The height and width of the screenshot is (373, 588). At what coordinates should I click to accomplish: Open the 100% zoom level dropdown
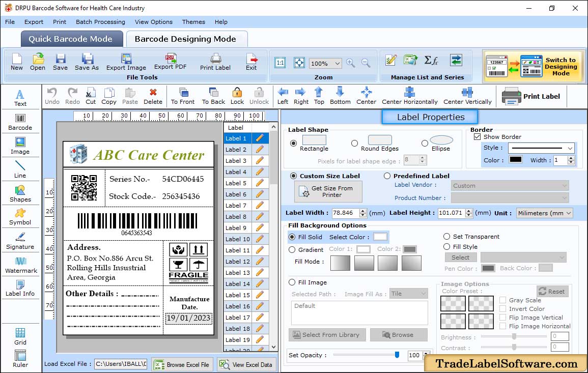[325, 63]
